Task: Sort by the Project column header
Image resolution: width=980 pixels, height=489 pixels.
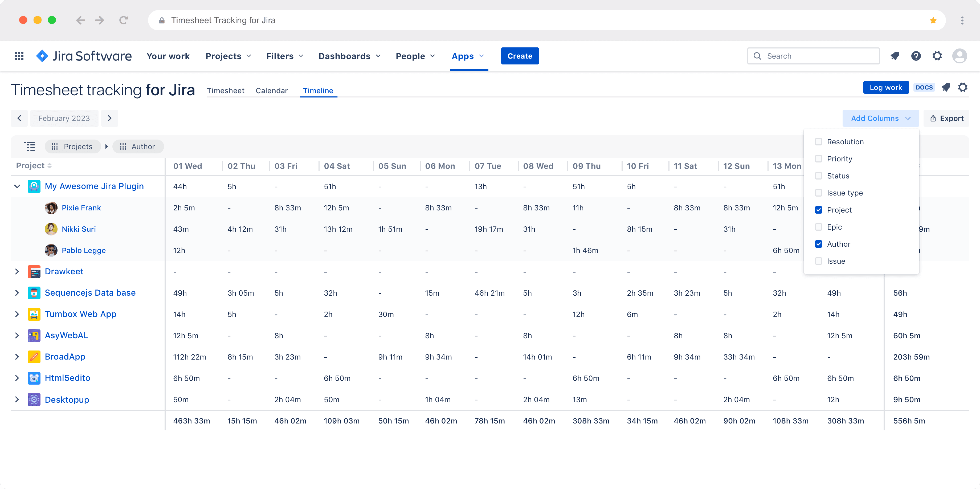Action: [x=34, y=166]
